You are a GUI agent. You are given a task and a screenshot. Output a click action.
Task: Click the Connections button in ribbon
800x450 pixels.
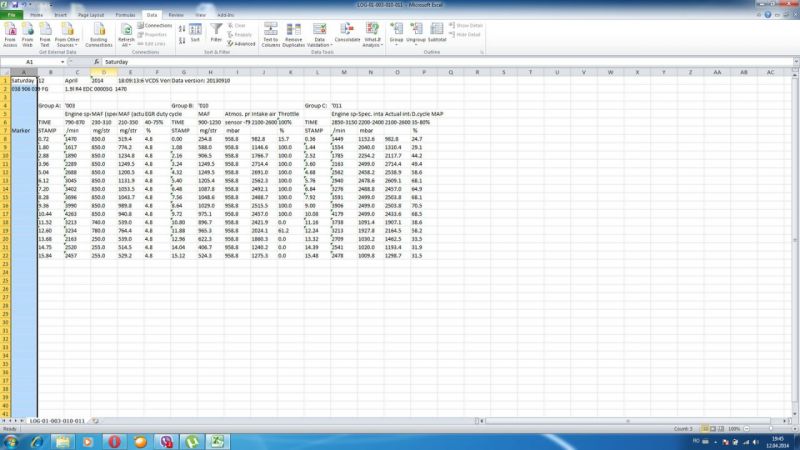(155, 25)
